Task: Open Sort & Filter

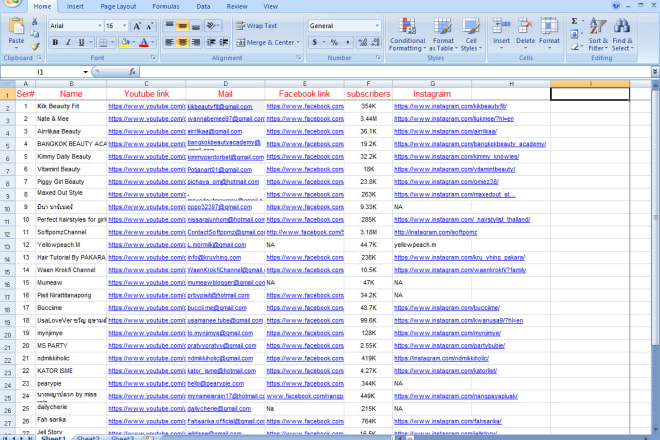Action: click(598, 35)
